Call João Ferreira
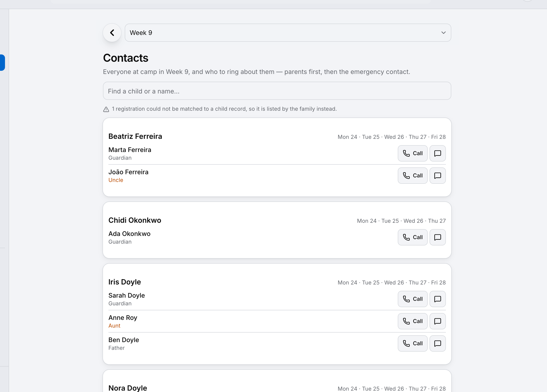Viewport: 547px width, 392px height. coord(413,176)
